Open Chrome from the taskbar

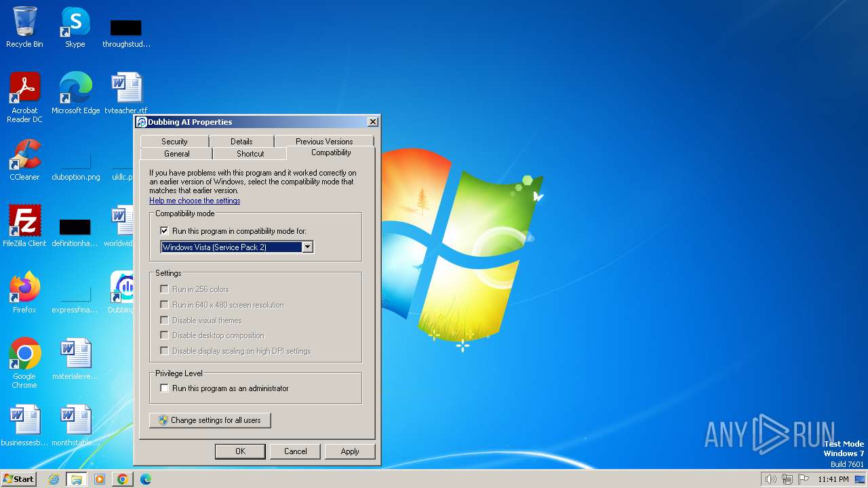[122, 479]
